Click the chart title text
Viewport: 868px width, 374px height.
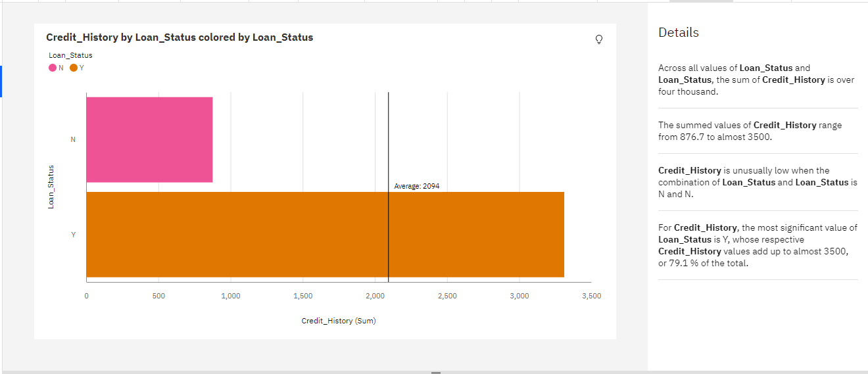pyautogui.click(x=180, y=37)
